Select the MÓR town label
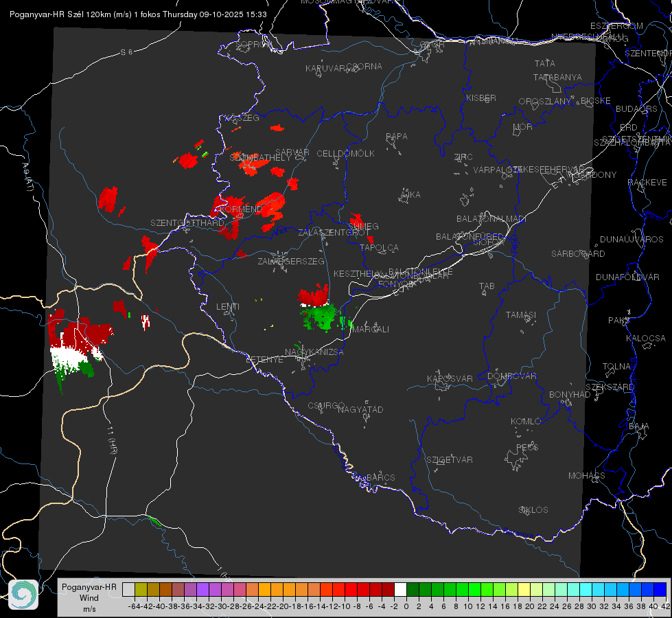 [x=522, y=127]
